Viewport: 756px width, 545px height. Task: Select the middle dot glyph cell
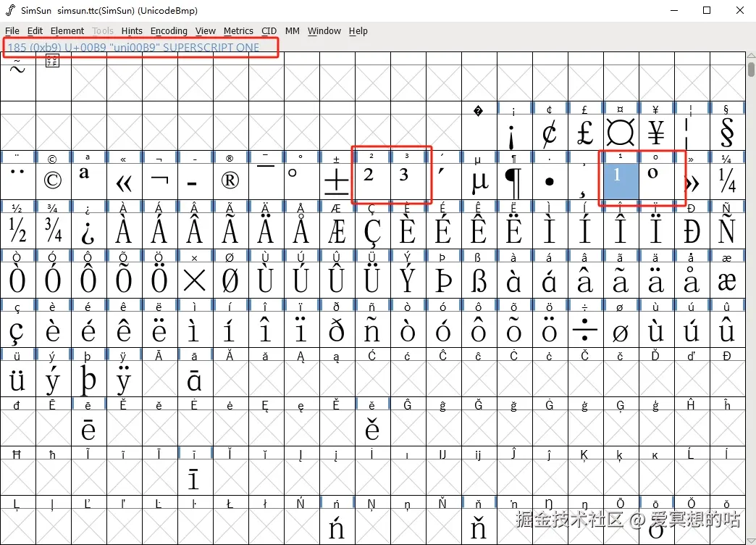pos(550,181)
